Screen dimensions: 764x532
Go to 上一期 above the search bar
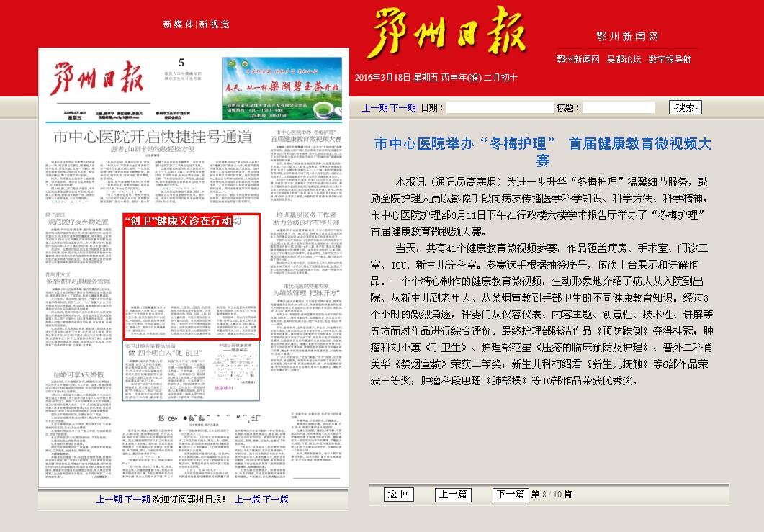pos(374,108)
